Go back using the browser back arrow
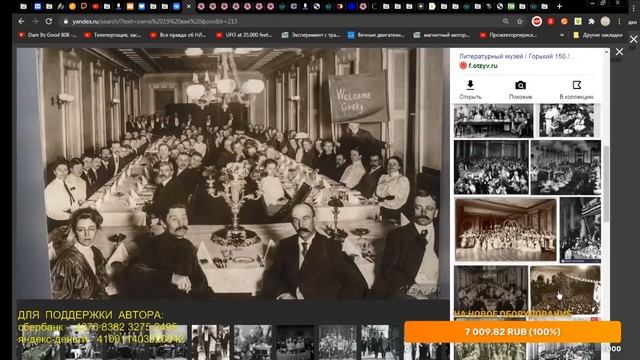The width and height of the screenshot is (640, 360). (21, 21)
